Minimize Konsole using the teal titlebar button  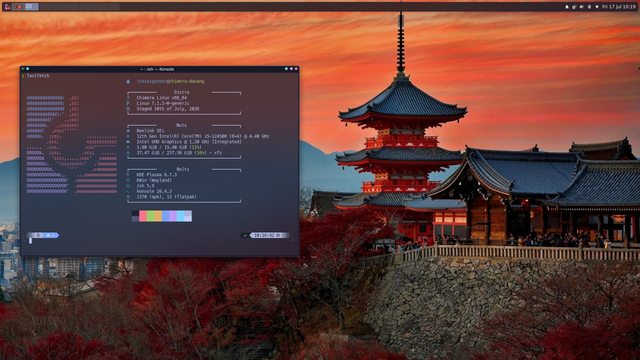tap(286, 69)
